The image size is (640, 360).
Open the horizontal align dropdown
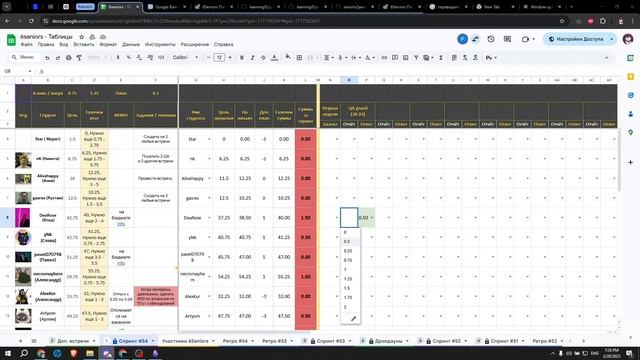(329, 58)
